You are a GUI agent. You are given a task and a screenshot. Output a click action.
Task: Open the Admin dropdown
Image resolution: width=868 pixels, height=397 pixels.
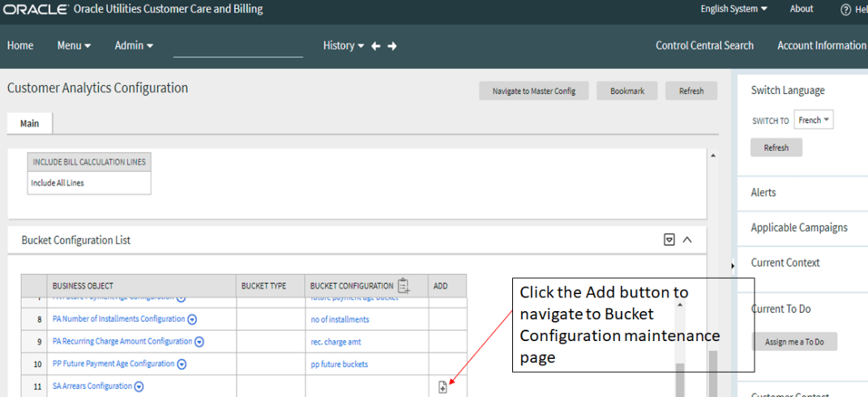pyautogui.click(x=134, y=46)
